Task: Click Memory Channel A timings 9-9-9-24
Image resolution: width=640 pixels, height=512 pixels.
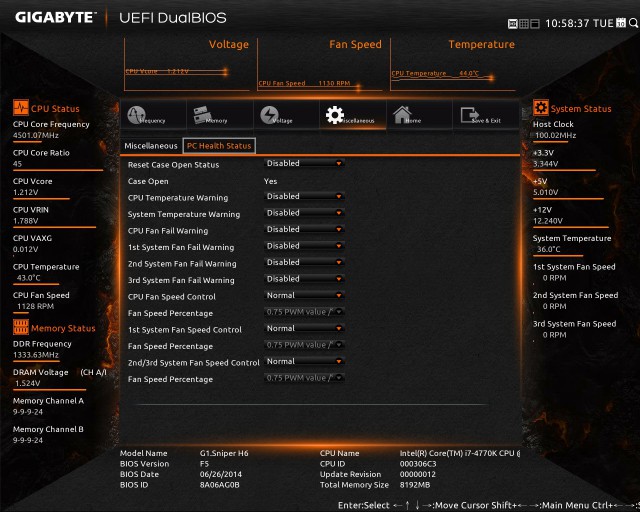Action: [x=28, y=412]
